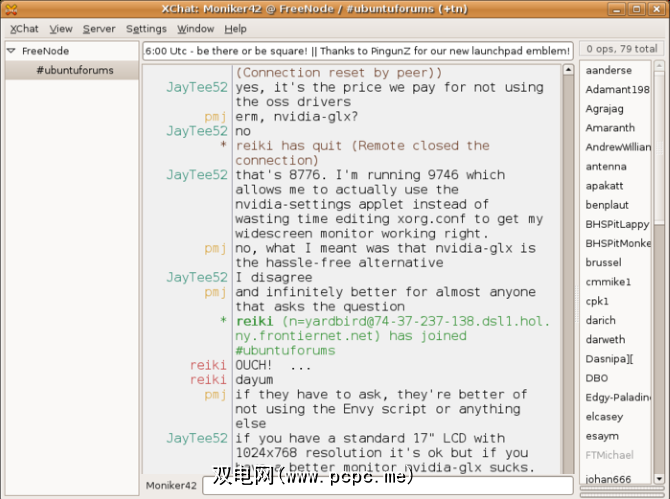Click '(Connection reset by peer))' line
The width and height of the screenshot is (670, 499).
339,73
